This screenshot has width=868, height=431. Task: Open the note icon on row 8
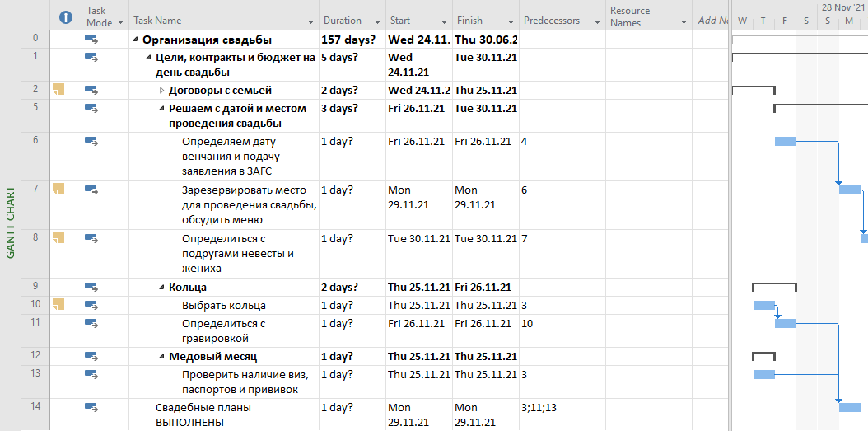pyautogui.click(x=58, y=237)
